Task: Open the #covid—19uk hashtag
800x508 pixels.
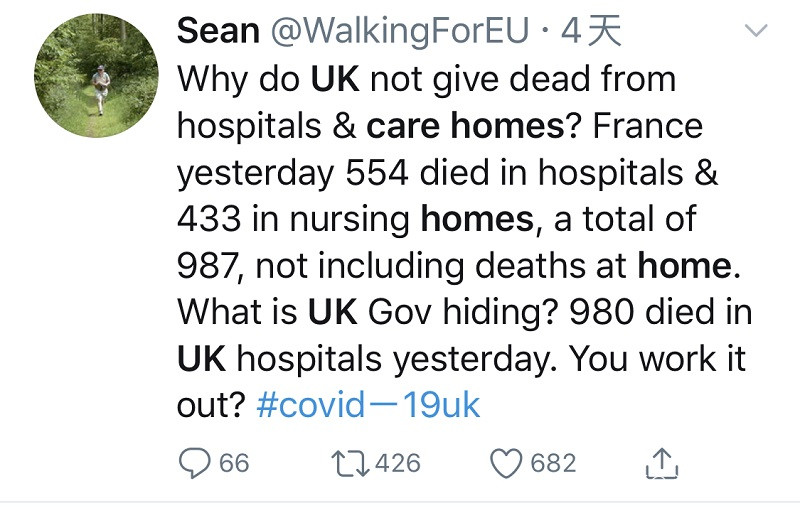Action: pyautogui.click(x=368, y=405)
